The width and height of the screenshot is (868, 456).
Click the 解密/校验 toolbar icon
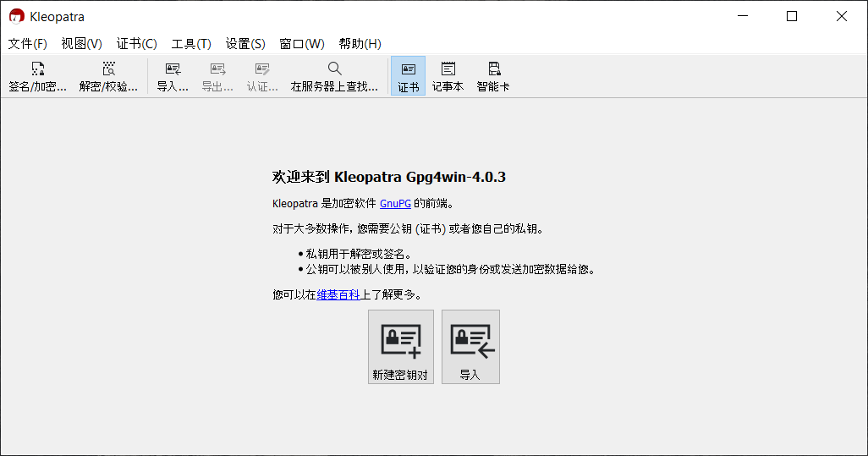(x=108, y=76)
